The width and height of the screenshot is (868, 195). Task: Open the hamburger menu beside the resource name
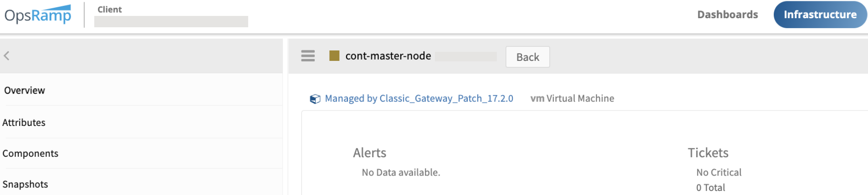[308, 56]
